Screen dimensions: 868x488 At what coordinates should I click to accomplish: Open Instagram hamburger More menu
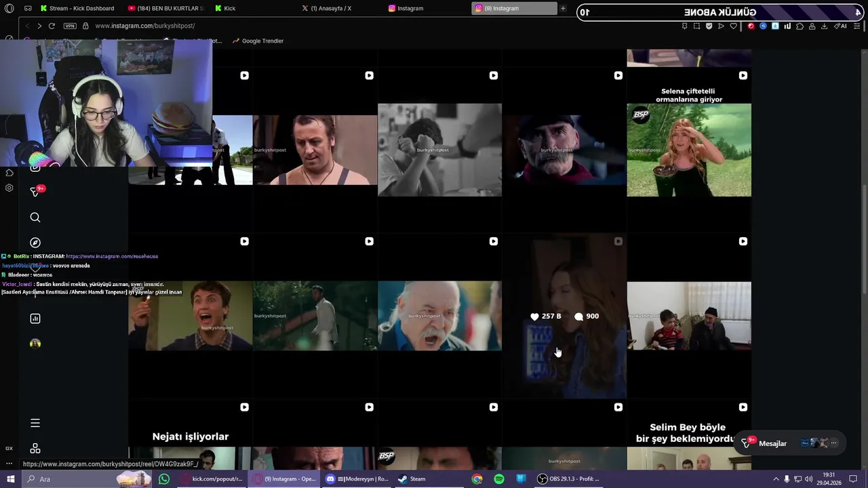tap(35, 423)
